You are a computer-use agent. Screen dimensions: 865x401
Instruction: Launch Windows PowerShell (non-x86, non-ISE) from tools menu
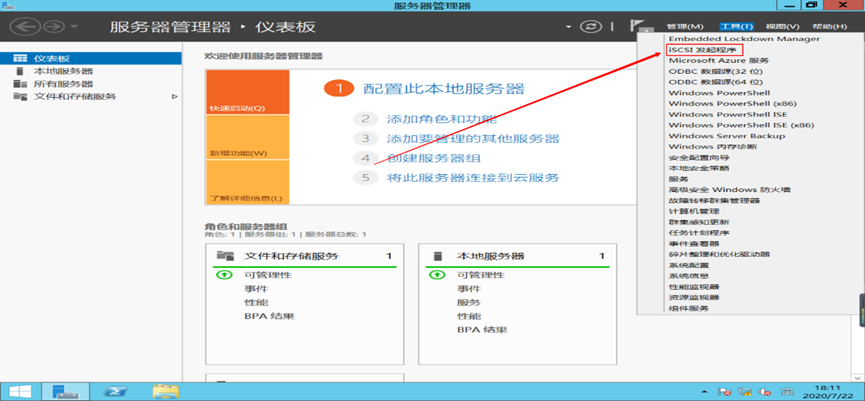pyautogui.click(x=719, y=93)
